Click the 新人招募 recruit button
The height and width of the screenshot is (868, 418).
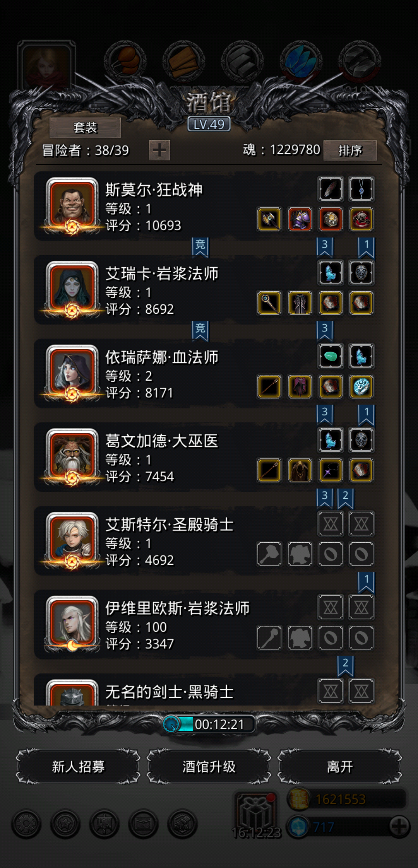78,766
